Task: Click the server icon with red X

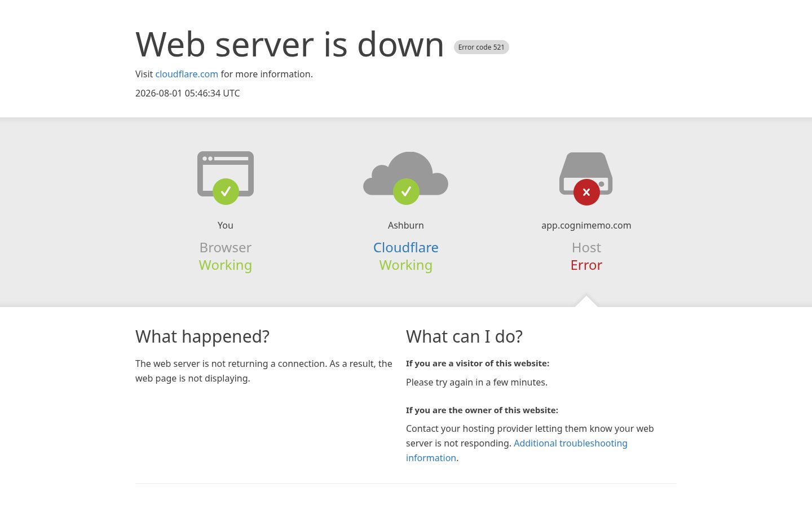Action: (586, 178)
